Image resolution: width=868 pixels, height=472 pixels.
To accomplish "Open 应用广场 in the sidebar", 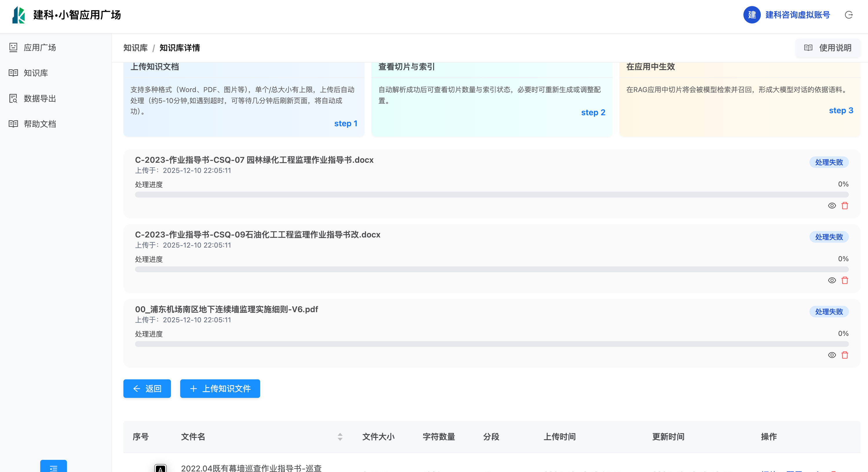I will pyautogui.click(x=39, y=47).
